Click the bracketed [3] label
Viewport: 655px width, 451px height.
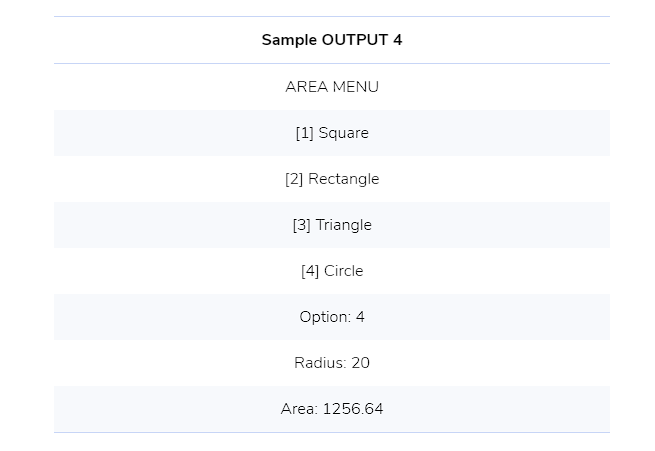pos(302,225)
